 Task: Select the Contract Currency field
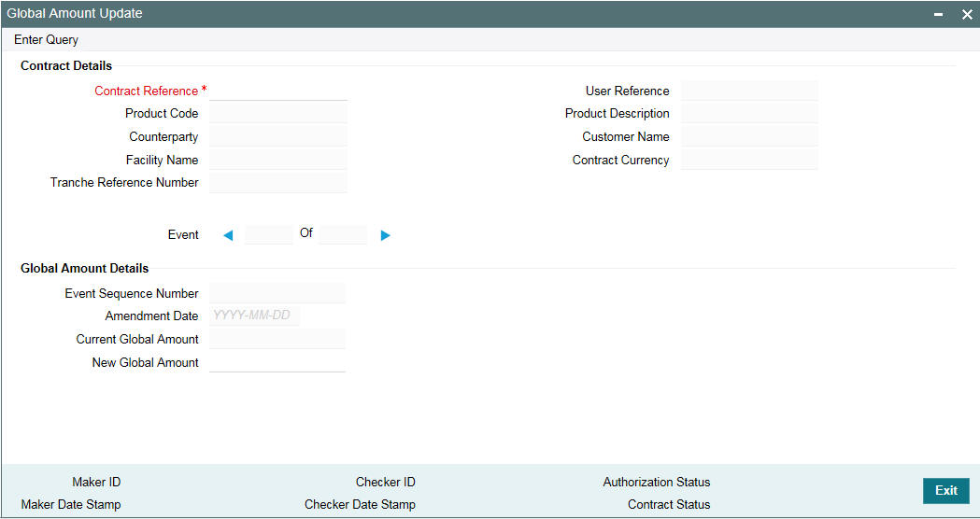point(749,160)
